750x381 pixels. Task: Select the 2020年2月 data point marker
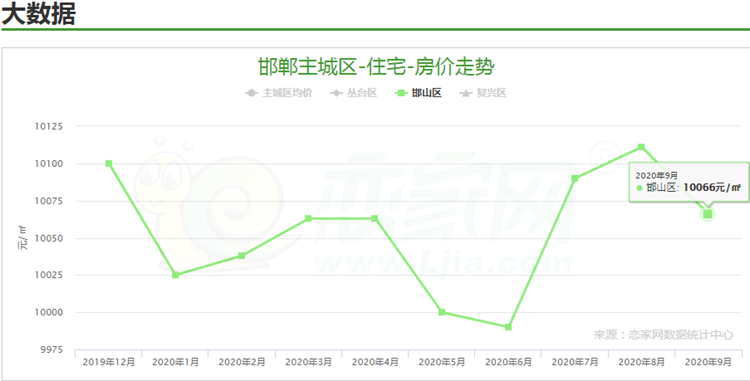[242, 256]
